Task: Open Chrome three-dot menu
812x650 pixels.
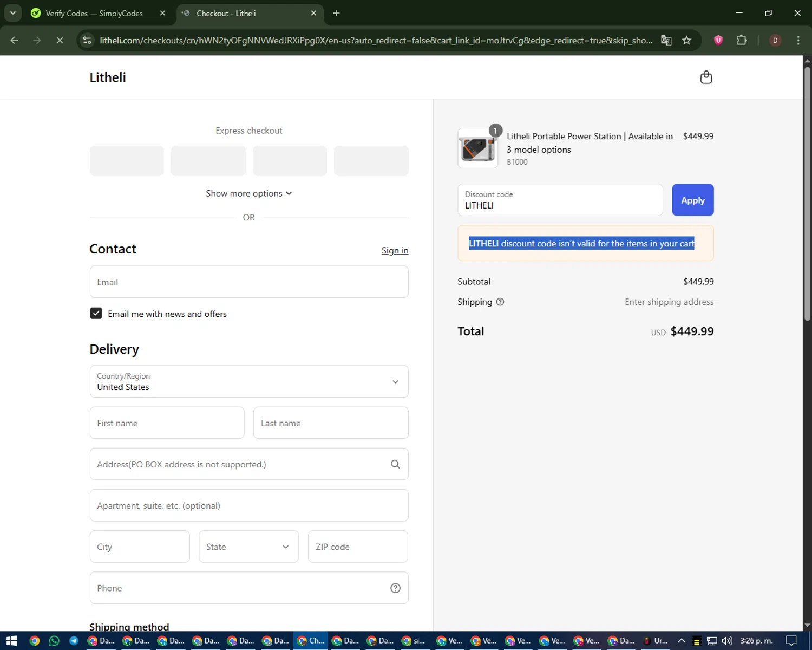Action: tap(798, 40)
